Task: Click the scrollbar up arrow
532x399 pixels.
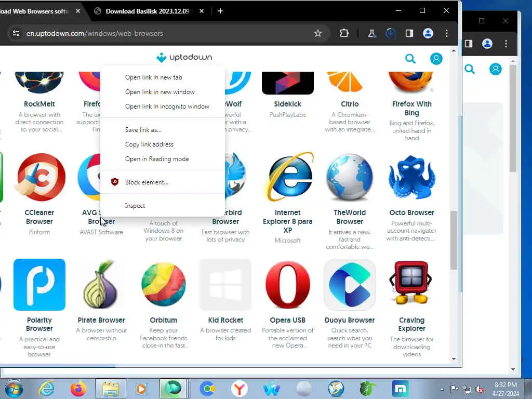Action: coord(454,51)
